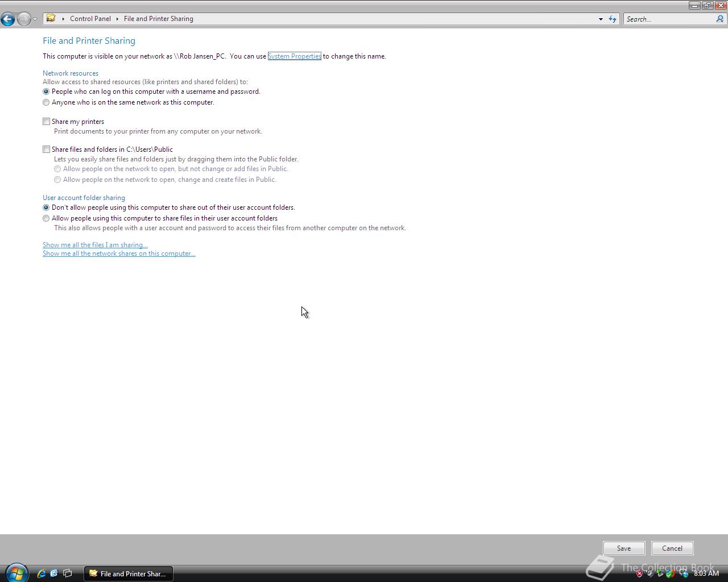Expand the breadcrumb arrow after Control Panel
728x582 pixels.
117,19
